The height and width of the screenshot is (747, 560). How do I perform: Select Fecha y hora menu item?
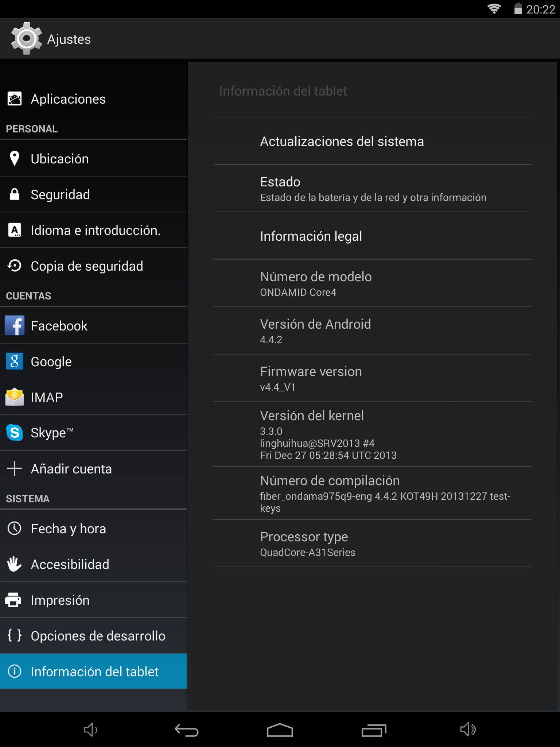click(x=94, y=529)
